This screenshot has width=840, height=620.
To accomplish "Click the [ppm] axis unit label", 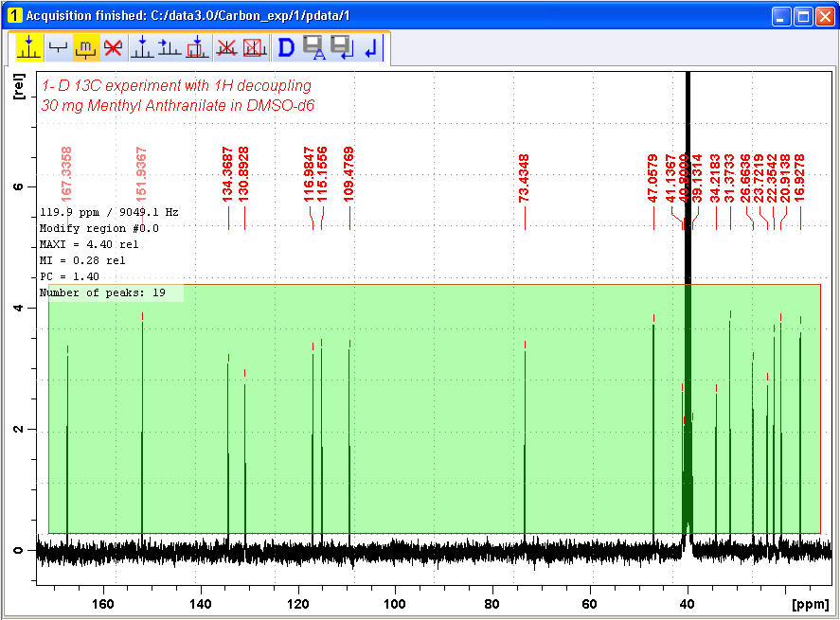I will pyautogui.click(x=810, y=605).
